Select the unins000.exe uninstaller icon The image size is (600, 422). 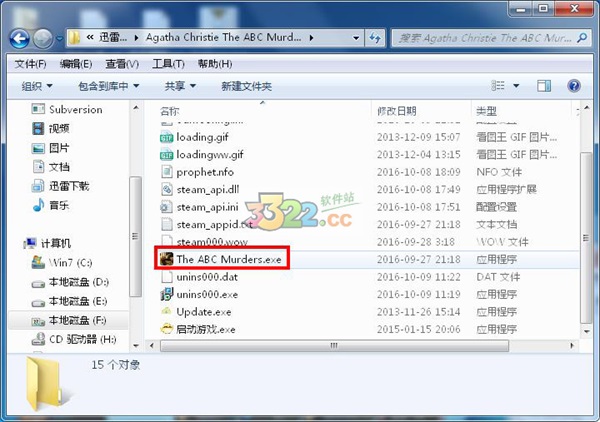click(166, 294)
